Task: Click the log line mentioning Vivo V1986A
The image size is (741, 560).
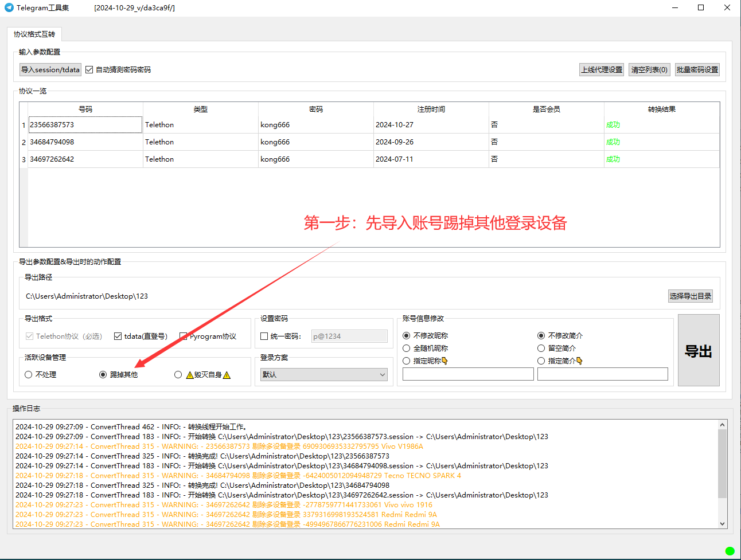Action: coord(219,446)
